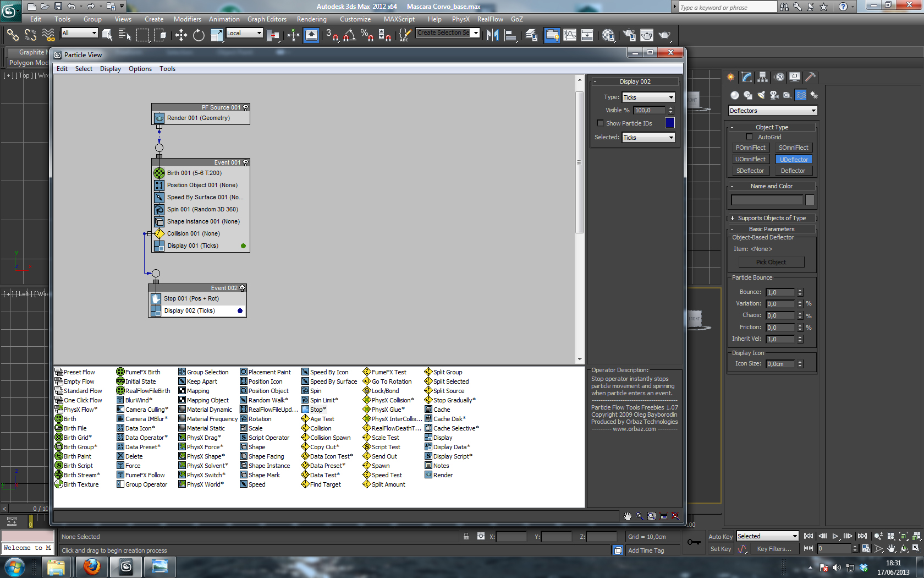The width and height of the screenshot is (924, 578).
Task: Pick the Bind to Space Warp tool
Action: [x=48, y=35]
